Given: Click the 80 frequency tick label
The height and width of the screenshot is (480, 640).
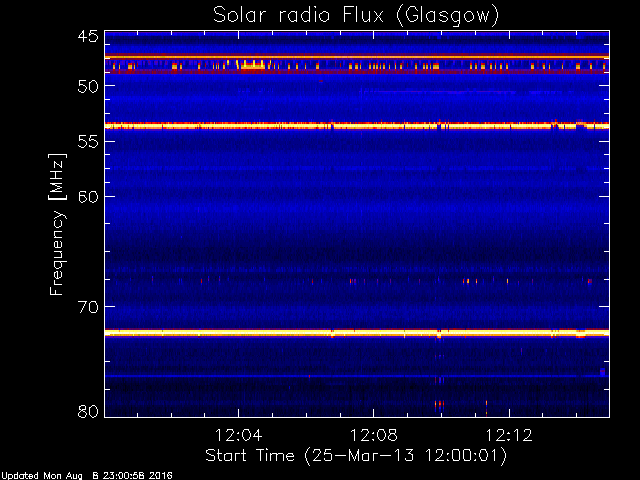Looking at the screenshot, I should (88, 411).
